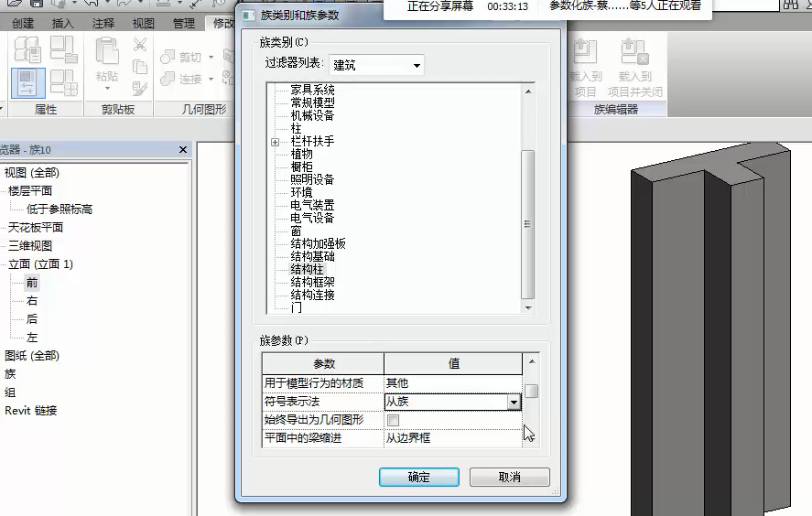Click the parameters table scrollbar thumb
The height and width of the screenshot is (516, 812).
pyautogui.click(x=531, y=391)
